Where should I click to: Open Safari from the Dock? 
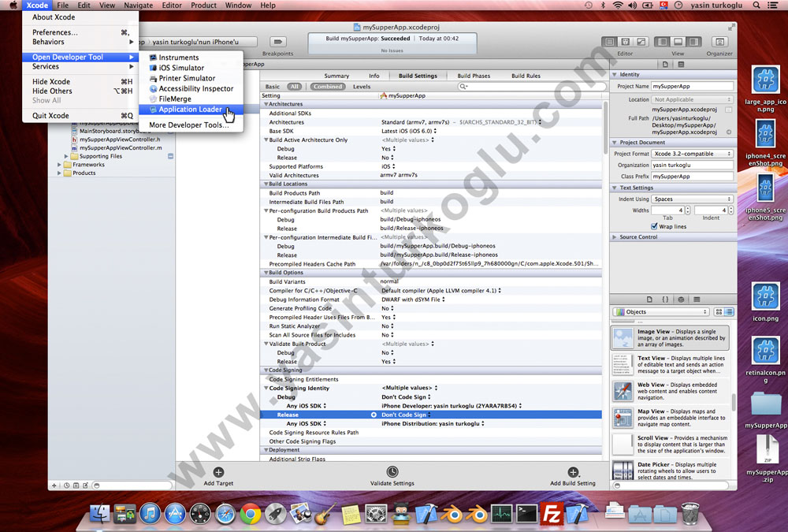coord(225,513)
